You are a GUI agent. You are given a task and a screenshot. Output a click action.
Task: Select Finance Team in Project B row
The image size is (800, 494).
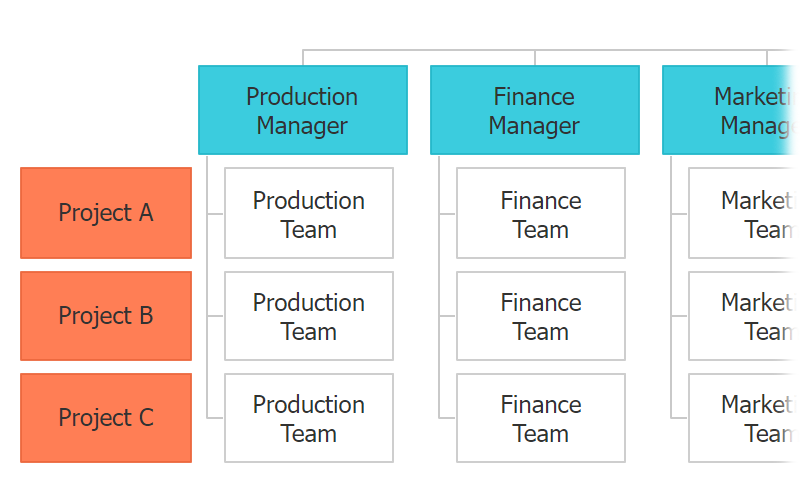[541, 316]
